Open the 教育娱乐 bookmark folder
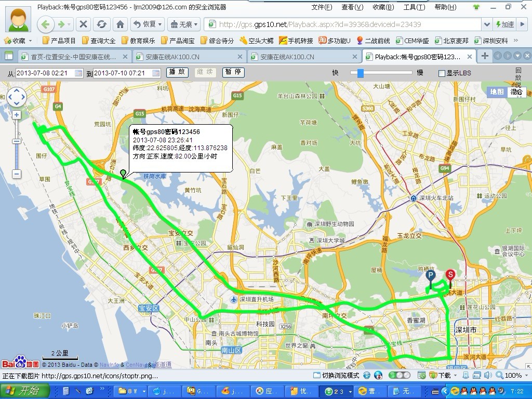 (138, 41)
